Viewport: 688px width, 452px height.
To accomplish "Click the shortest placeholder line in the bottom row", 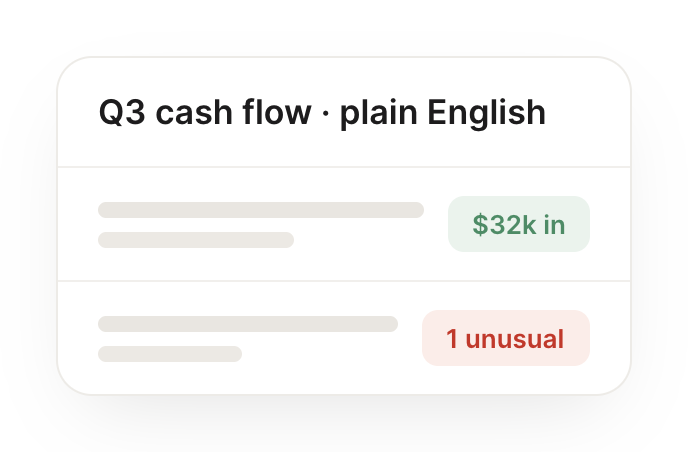I will pos(170,354).
